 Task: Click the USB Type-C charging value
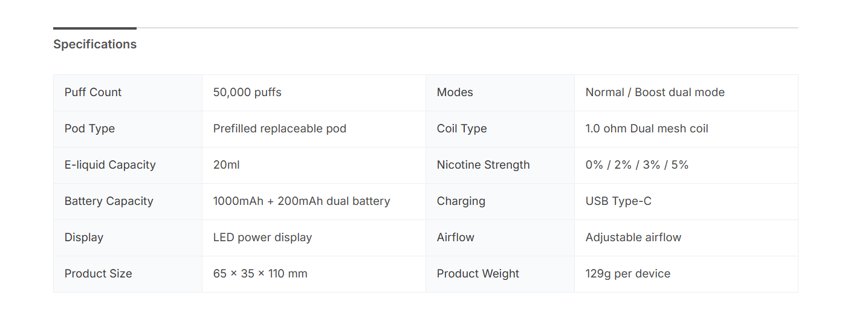coord(618,201)
